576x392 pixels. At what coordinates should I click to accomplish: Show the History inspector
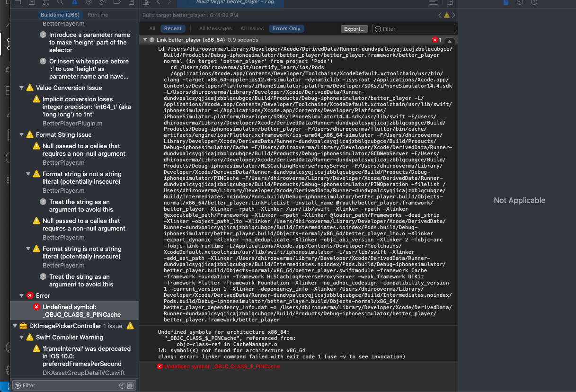(520, 2)
